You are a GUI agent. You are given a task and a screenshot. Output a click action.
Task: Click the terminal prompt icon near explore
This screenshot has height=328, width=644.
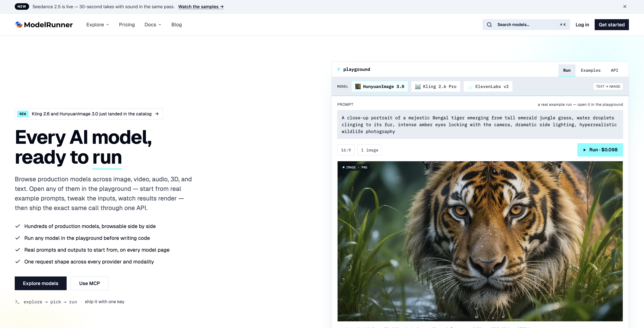coord(17,301)
